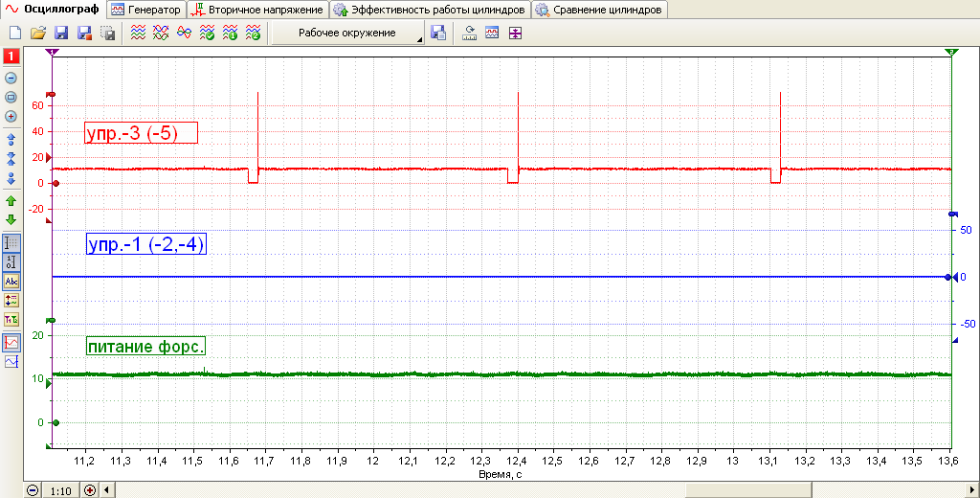Click the waveforms icon with green checkmark
The height and width of the screenshot is (498, 980).
coord(207,34)
